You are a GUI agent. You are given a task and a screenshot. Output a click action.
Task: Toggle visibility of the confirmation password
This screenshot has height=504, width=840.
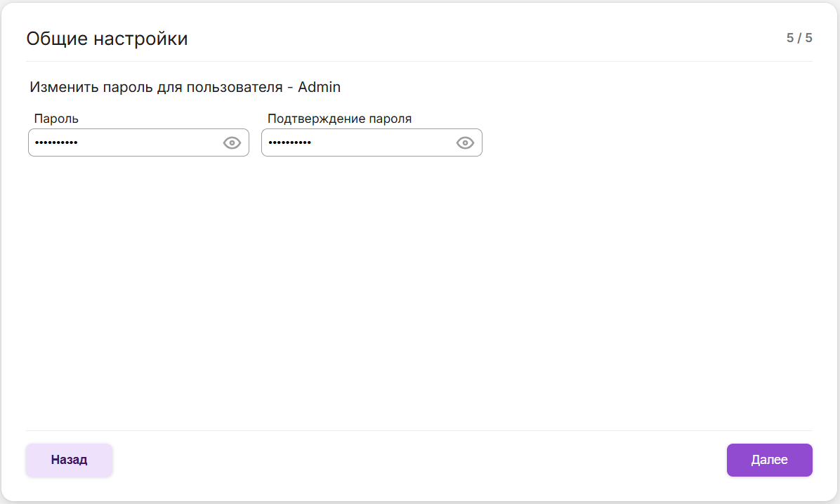tap(465, 143)
